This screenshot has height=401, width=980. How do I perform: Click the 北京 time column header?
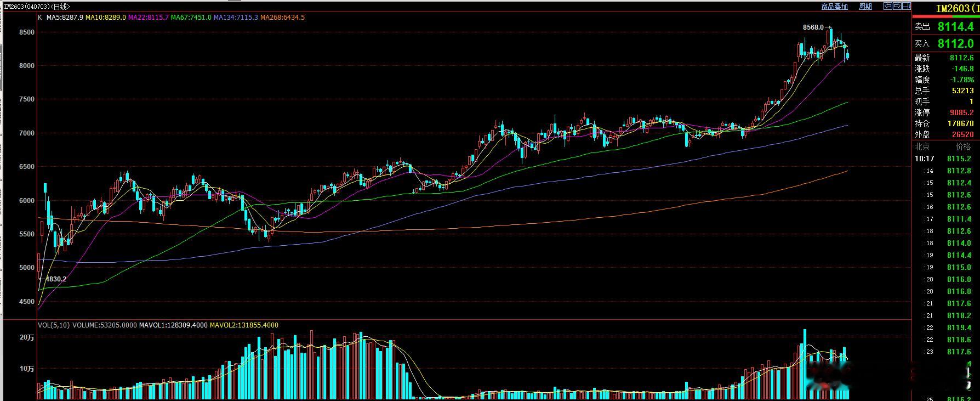coord(922,146)
